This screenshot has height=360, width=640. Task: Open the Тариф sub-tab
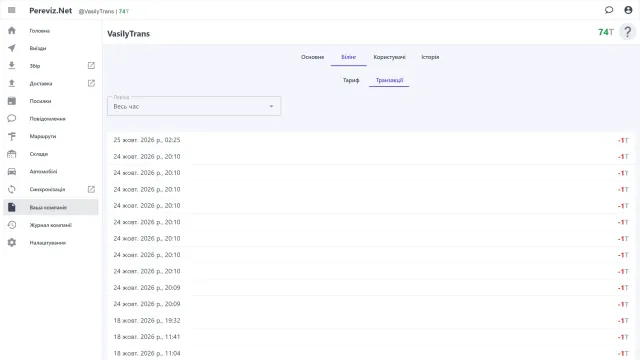[x=351, y=80]
